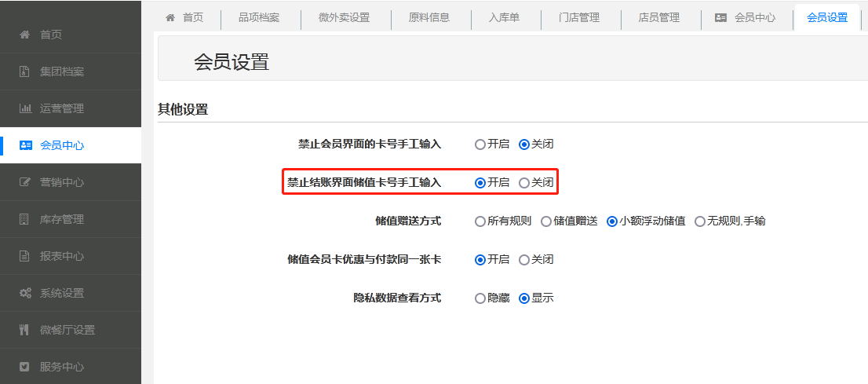
Task: Click the home icon in sidebar
Action: coord(24,35)
